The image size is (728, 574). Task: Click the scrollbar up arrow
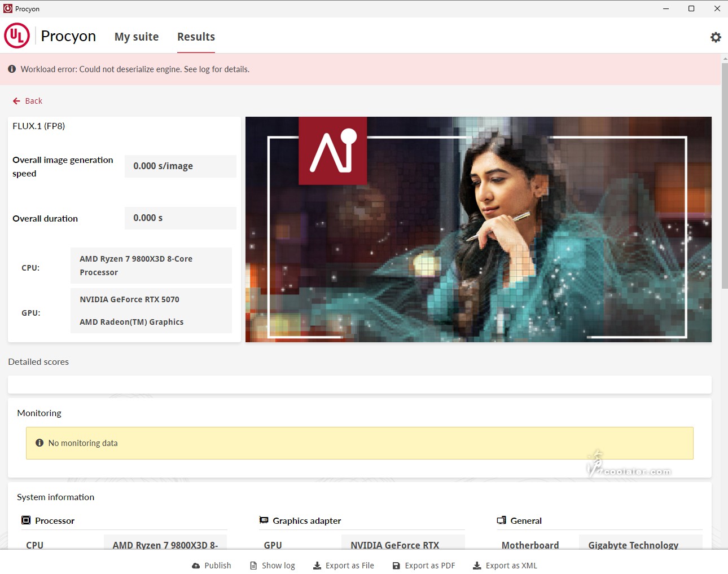pyautogui.click(x=725, y=58)
